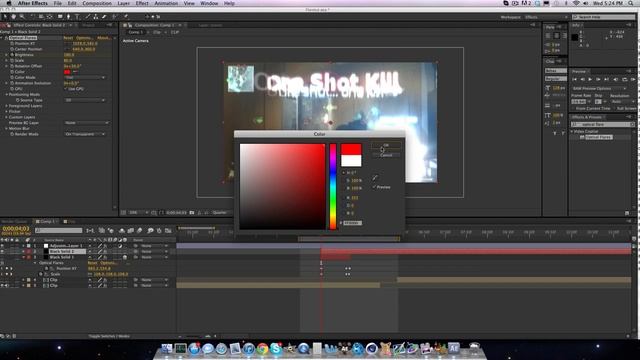
Task: Open Color Mode dropdown
Action: tap(85, 78)
